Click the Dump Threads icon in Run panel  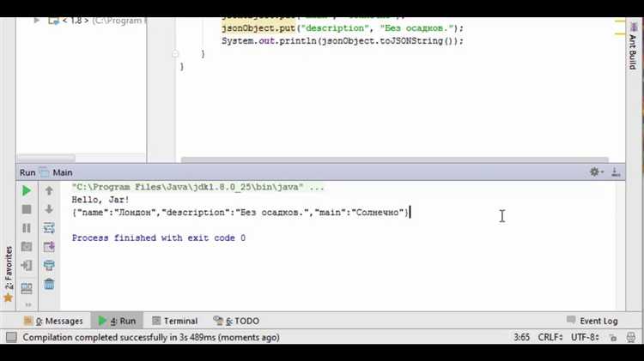[27, 247]
